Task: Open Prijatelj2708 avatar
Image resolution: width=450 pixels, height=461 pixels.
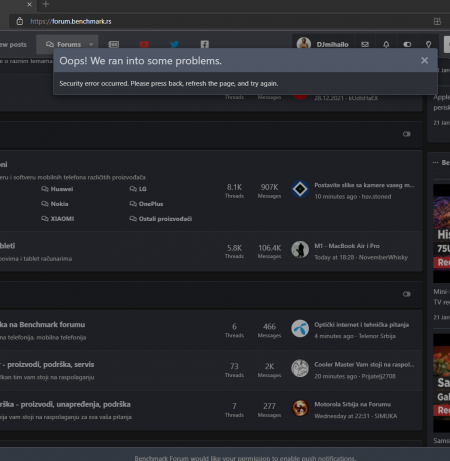Action: coord(300,368)
